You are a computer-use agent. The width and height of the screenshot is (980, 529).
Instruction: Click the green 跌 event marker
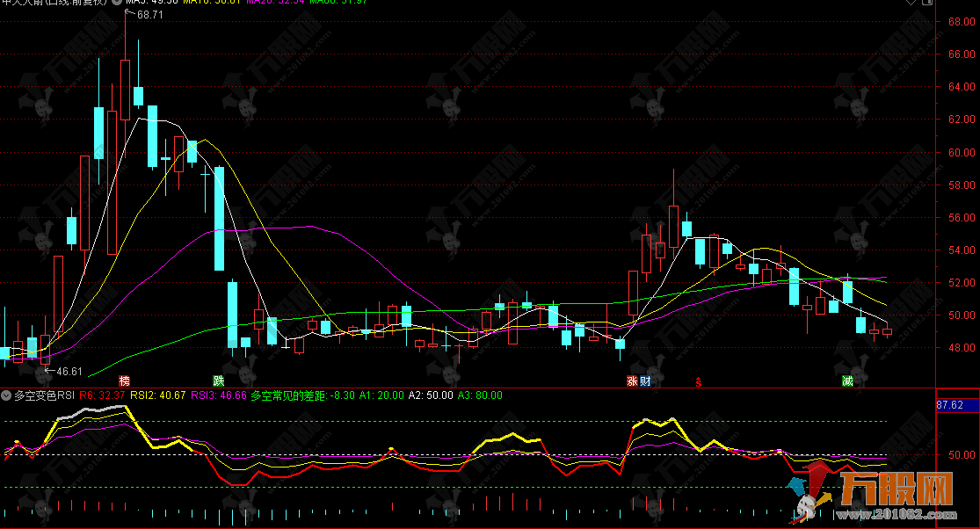(x=218, y=380)
